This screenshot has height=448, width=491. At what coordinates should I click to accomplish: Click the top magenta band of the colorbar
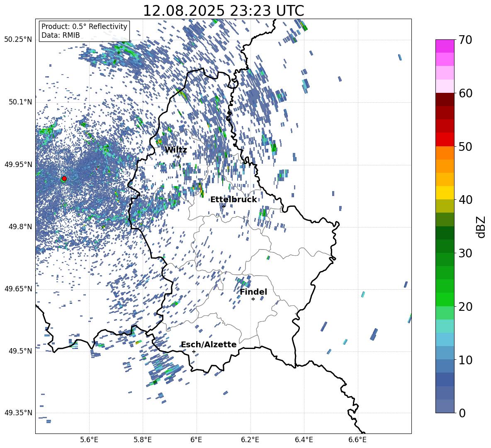click(x=445, y=46)
